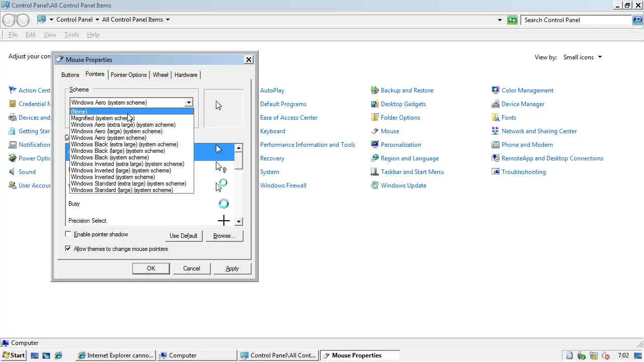Pick Windows Inverted (large) system scheme

[131, 170]
